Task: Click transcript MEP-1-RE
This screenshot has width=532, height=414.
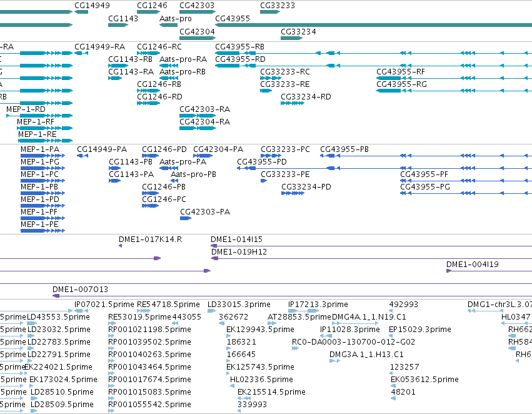Action: coord(38,134)
